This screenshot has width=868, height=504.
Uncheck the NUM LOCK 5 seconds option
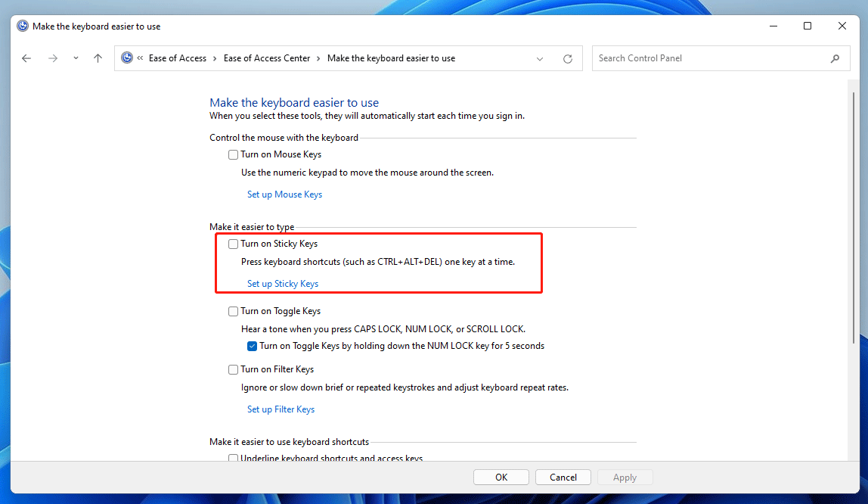tap(252, 346)
